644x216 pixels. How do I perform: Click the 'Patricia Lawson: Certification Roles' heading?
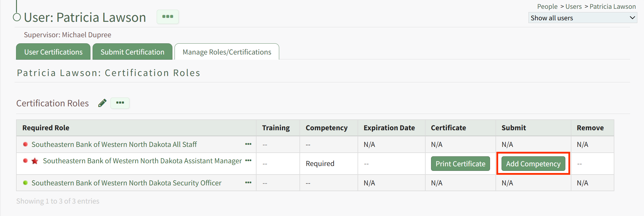109,73
